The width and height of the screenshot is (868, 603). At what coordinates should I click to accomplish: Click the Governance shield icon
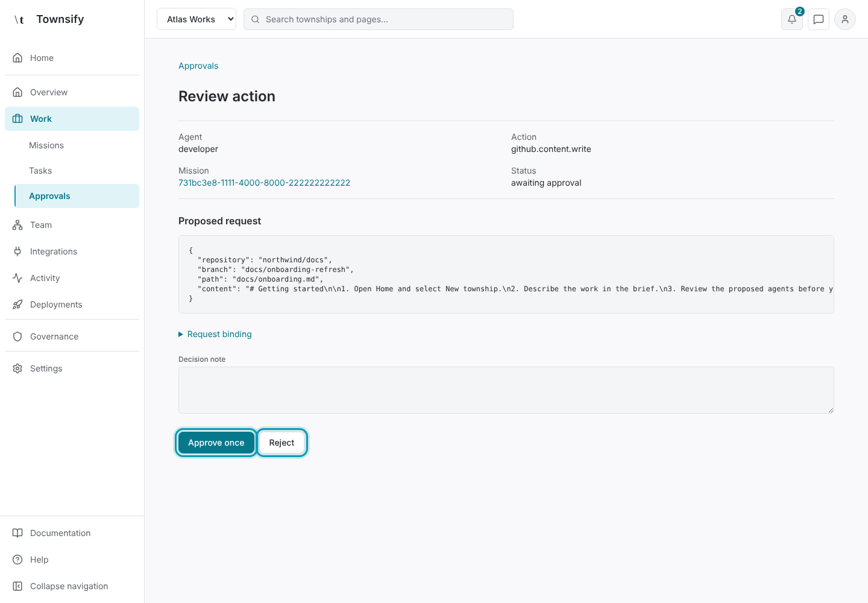[x=17, y=336]
